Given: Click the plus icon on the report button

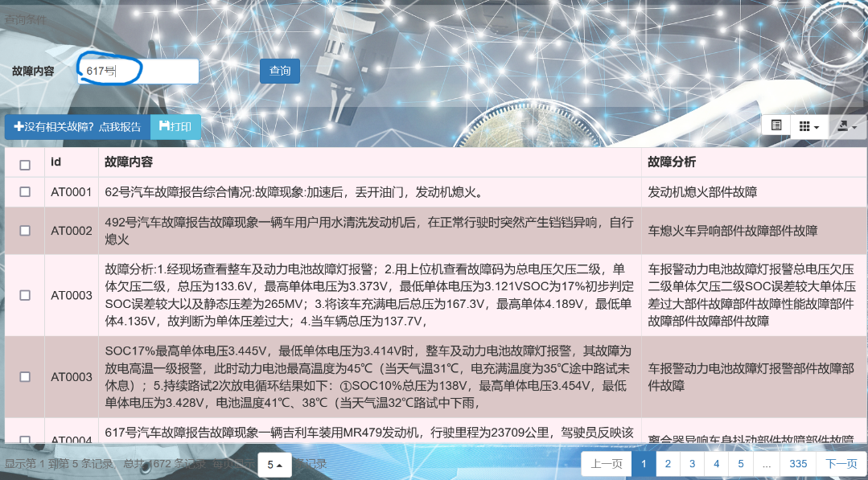Looking at the screenshot, I should 18,126.
